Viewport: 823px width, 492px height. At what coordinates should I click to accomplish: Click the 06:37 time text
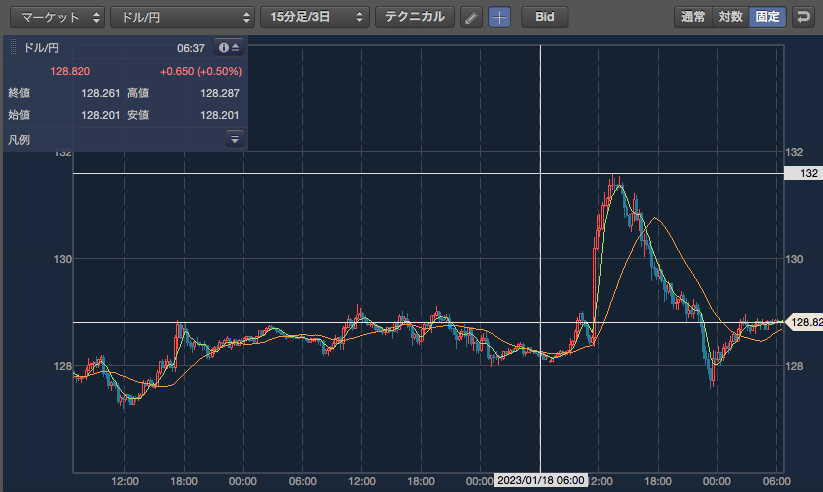191,48
